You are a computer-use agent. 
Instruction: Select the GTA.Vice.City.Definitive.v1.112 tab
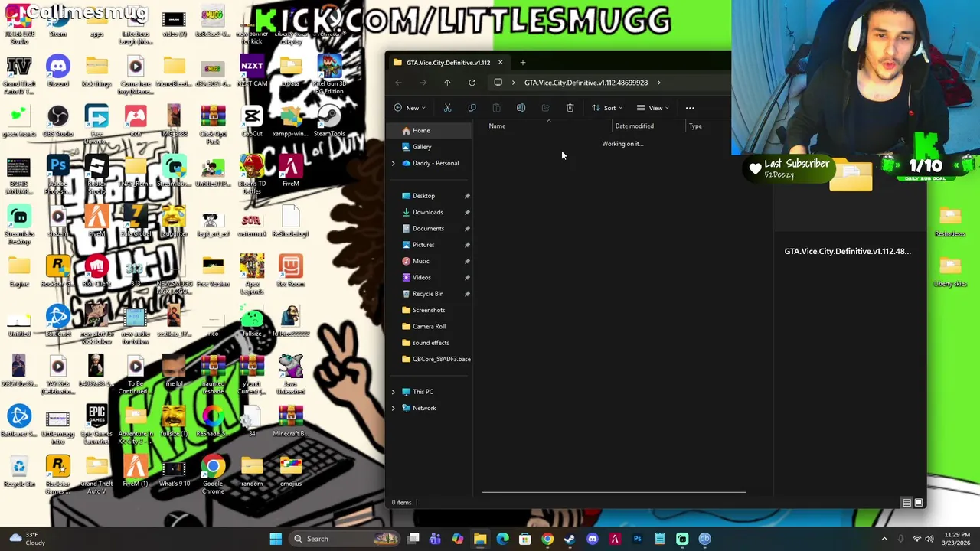tap(448, 63)
